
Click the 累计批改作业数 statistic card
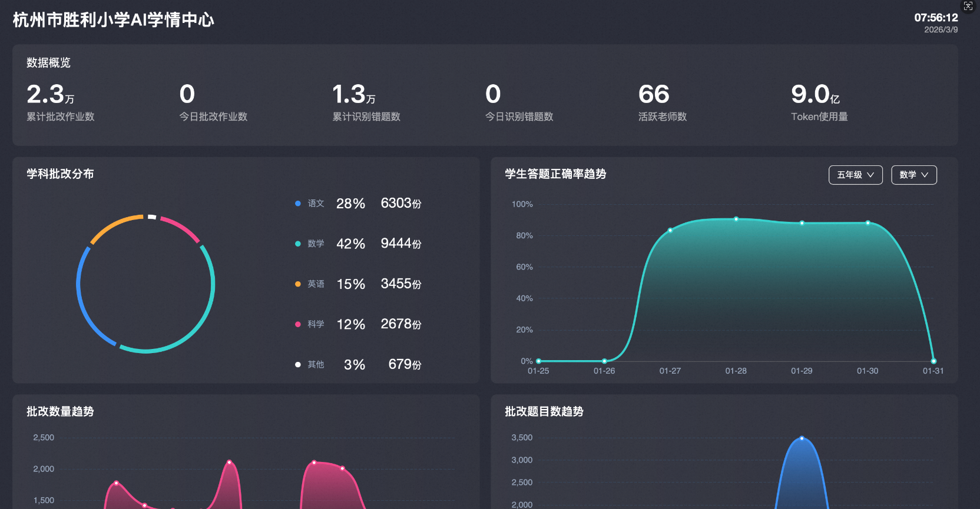click(x=60, y=102)
